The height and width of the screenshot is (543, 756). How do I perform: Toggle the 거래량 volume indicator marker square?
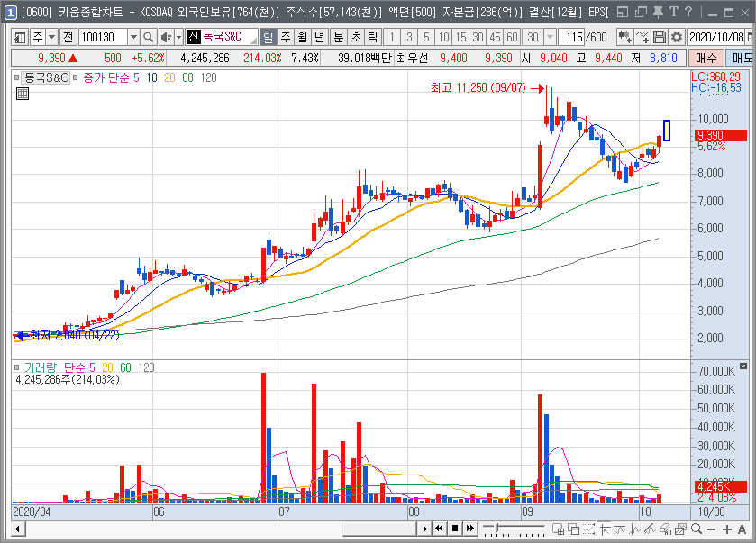(x=17, y=367)
